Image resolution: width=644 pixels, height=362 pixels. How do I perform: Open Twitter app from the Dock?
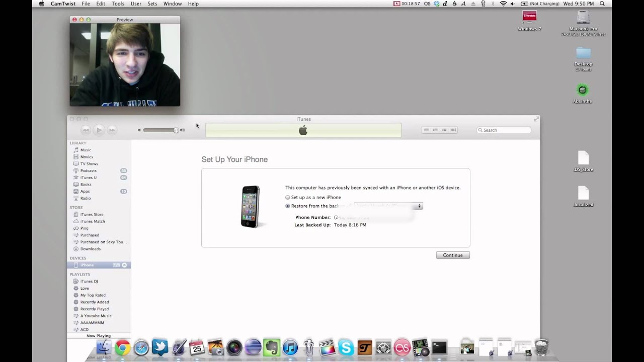(159, 347)
